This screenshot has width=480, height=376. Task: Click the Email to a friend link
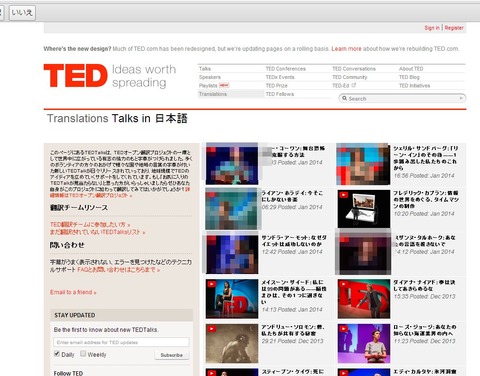(x=73, y=292)
